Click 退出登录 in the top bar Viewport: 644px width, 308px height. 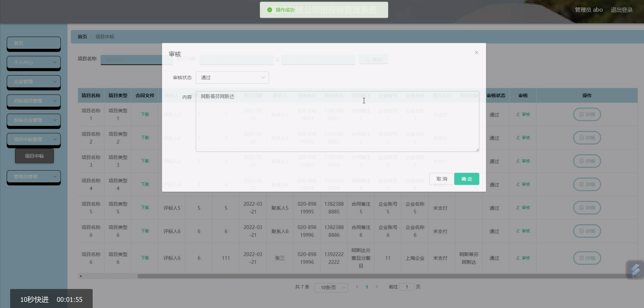(621, 10)
